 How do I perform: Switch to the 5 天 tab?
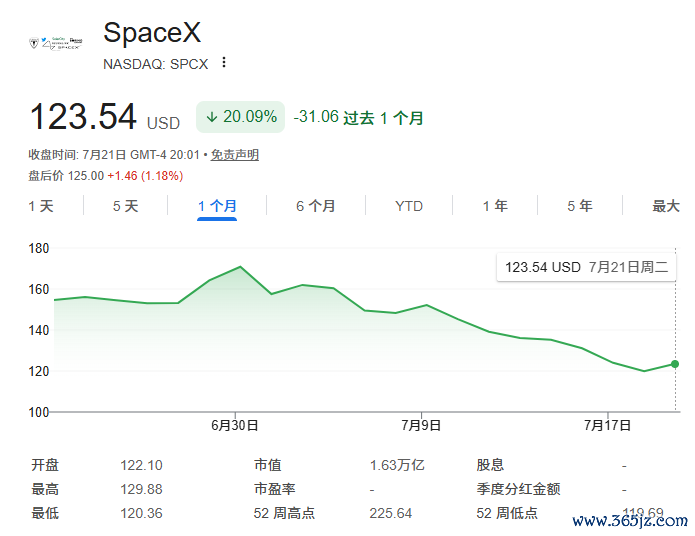(125, 206)
